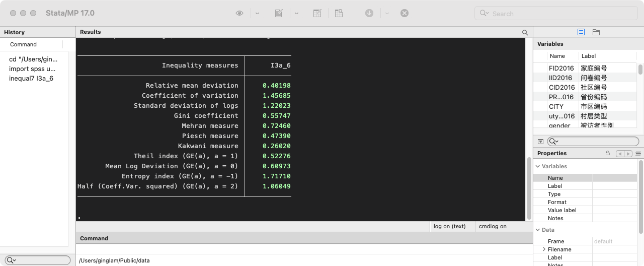
Task: Open the Data Editor (edit) icon
Action: tap(317, 13)
